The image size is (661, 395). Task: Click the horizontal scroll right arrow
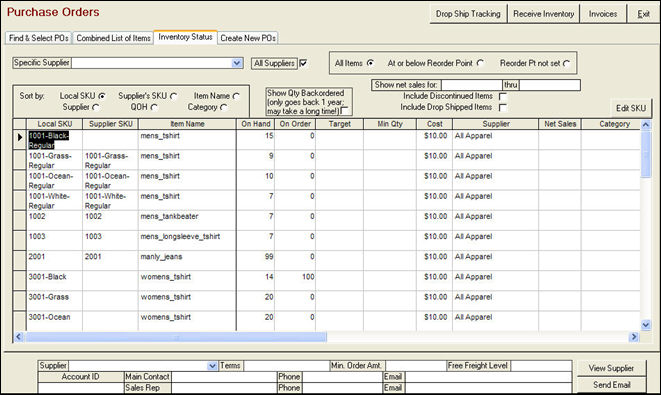point(634,336)
